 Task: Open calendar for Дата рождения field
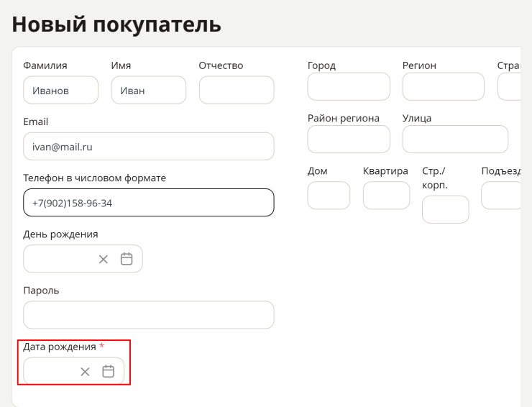coord(109,371)
